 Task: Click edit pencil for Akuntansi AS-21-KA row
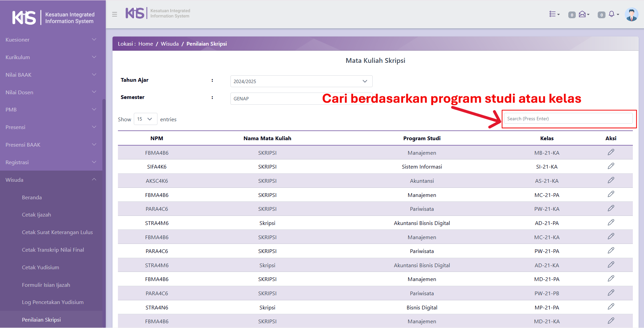tap(611, 180)
